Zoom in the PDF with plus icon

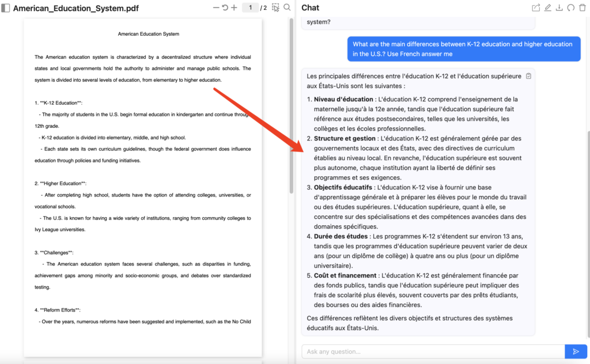pos(234,7)
